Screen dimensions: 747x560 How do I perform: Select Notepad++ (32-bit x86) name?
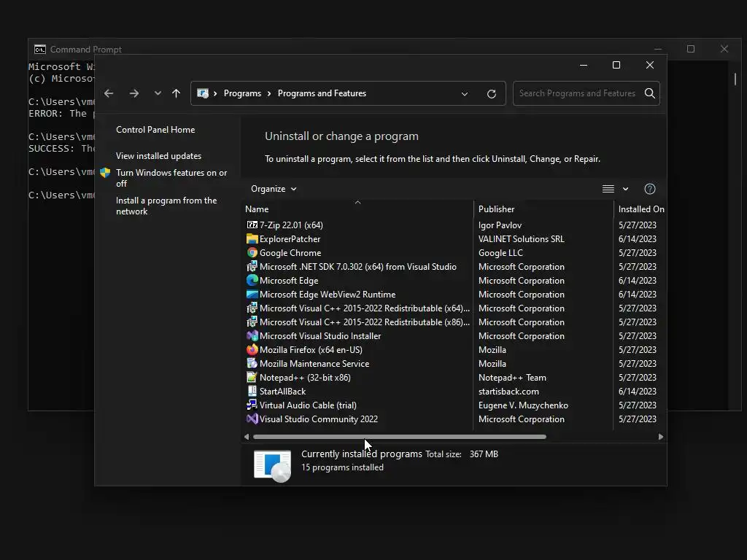tap(305, 377)
